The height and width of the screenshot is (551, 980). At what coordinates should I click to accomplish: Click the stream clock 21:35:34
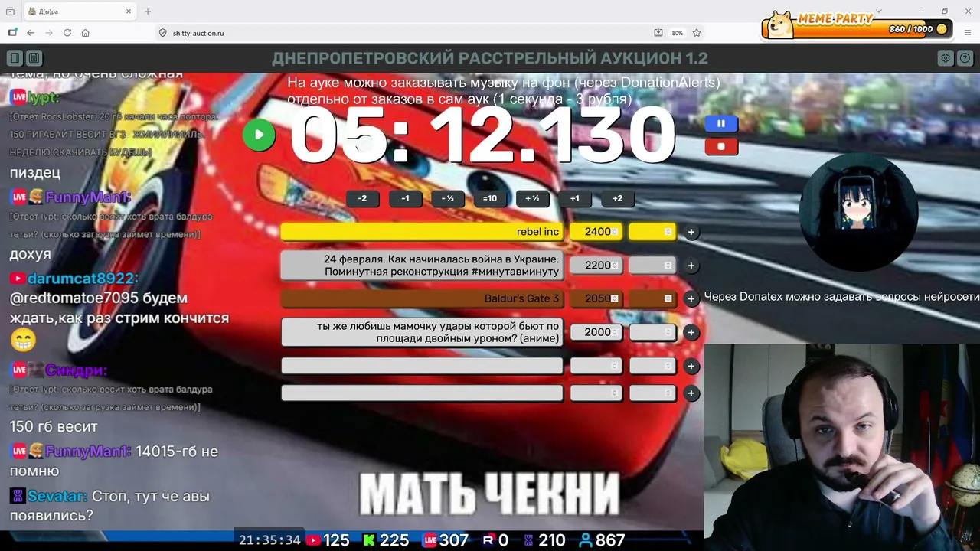point(269,540)
